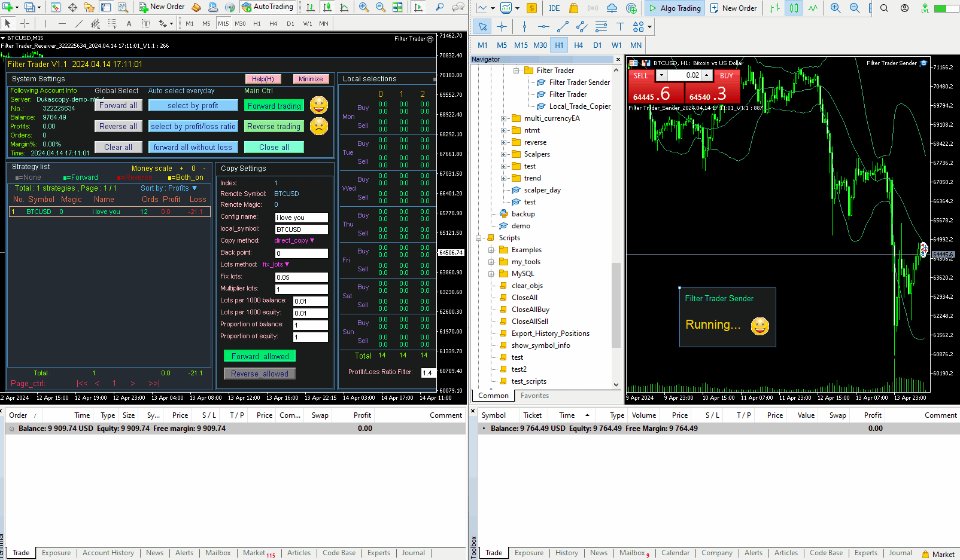Expand the Examples folder under Scripts

[491, 250]
